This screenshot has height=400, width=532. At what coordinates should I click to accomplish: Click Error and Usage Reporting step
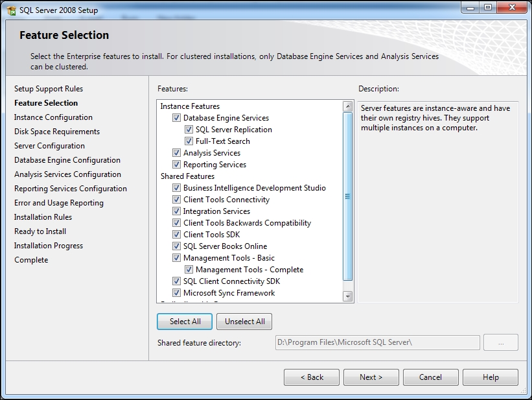(59, 203)
